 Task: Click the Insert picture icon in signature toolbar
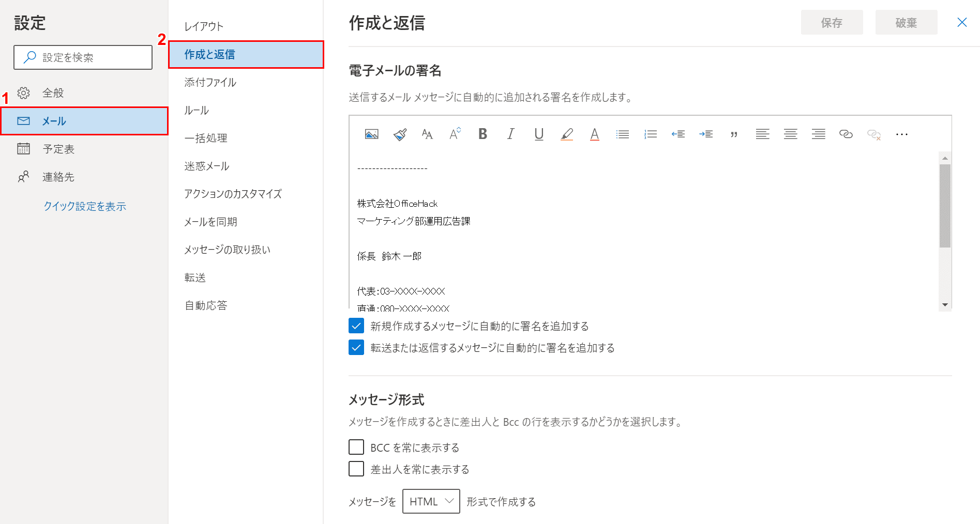point(371,134)
